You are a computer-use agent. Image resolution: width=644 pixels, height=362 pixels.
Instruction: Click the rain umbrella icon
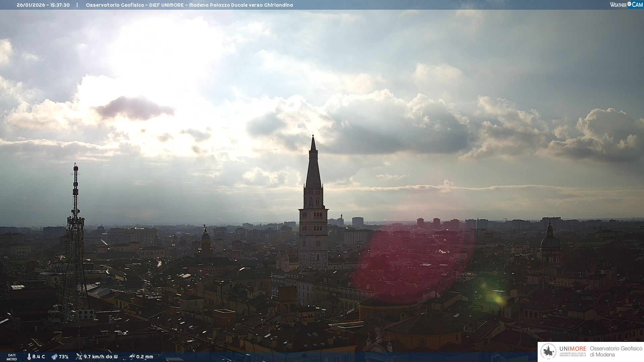point(132,356)
